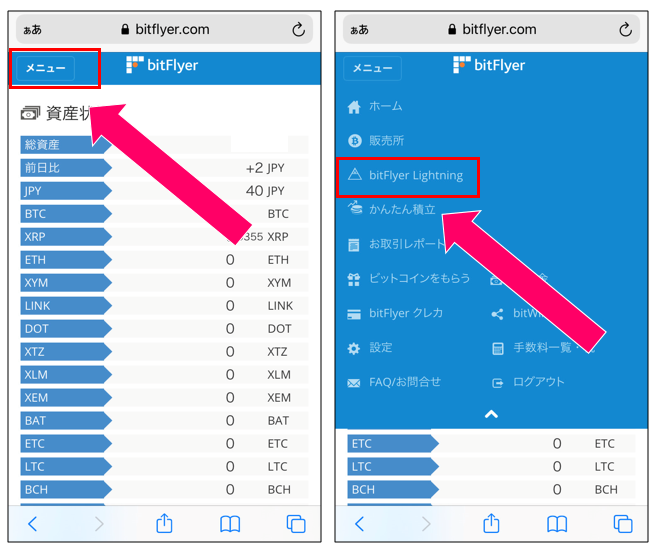
Task: Click the bitFlyer logo in right screenshot
Action: 489,65
